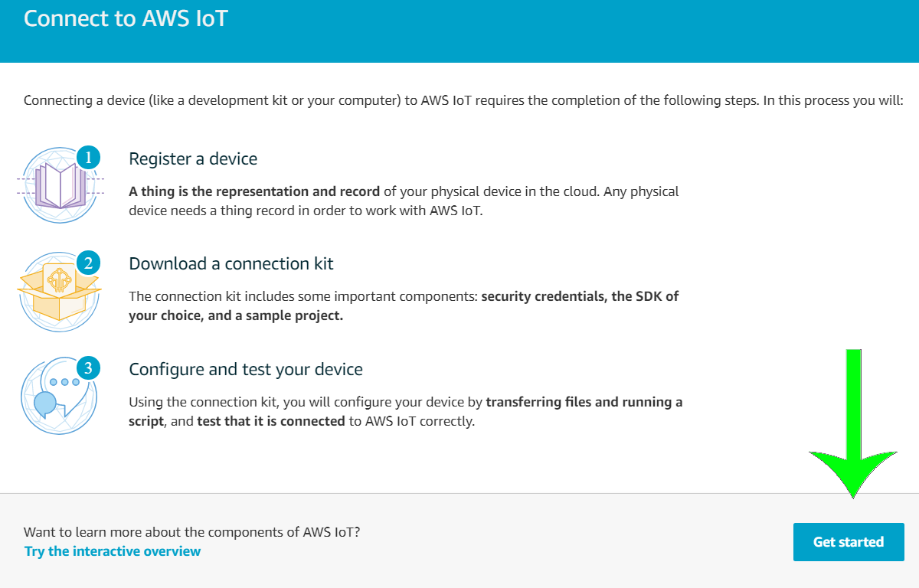The width and height of the screenshot is (919, 588).
Task: Click the thing record needed for AWS IoT sentence
Action: coord(306,211)
